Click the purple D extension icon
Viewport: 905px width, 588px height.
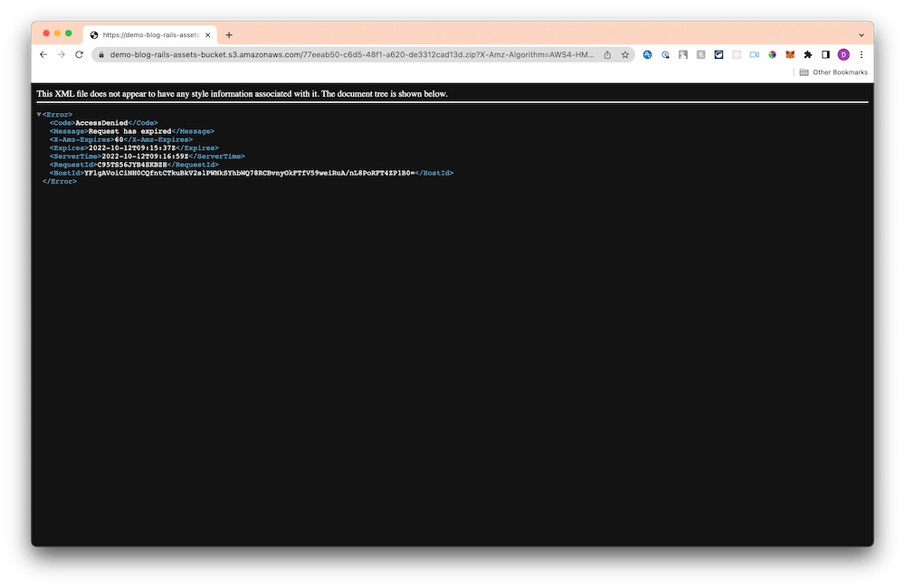tap(844, 55)
